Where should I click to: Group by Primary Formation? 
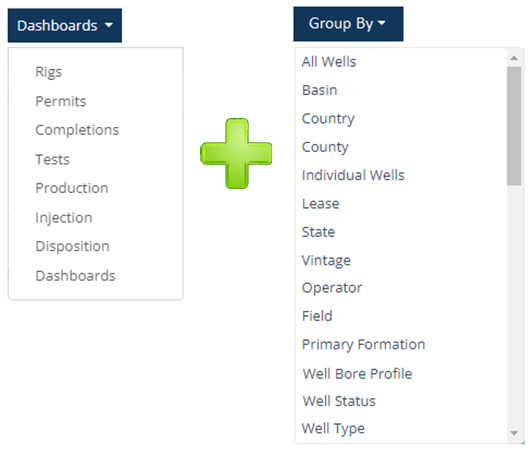click(x=363, y=345)
